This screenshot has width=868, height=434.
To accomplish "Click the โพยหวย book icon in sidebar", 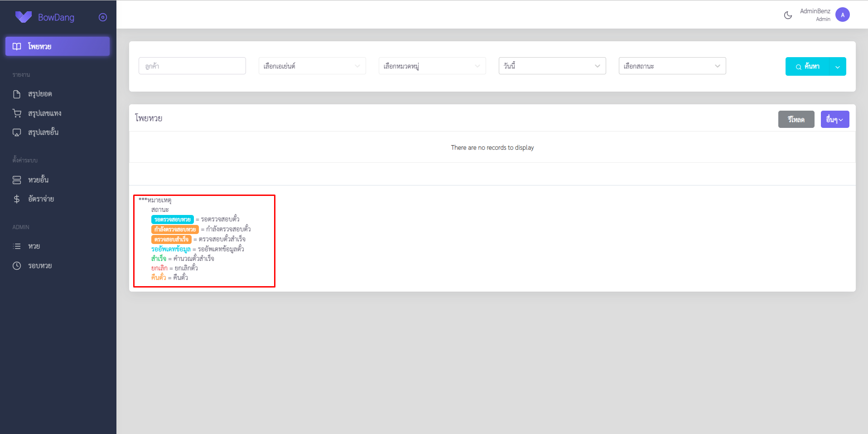I will [17, 46].
